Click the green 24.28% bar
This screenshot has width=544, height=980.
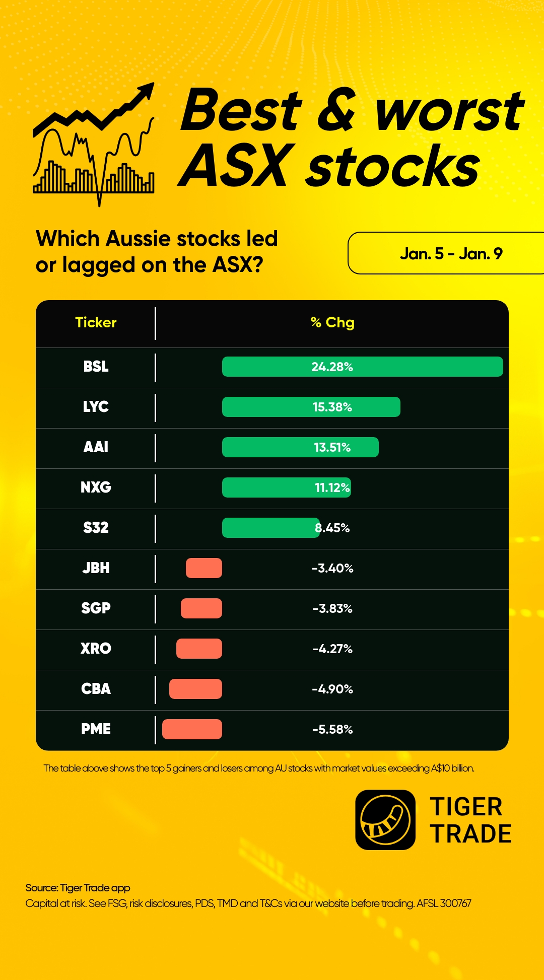(362, 367)
